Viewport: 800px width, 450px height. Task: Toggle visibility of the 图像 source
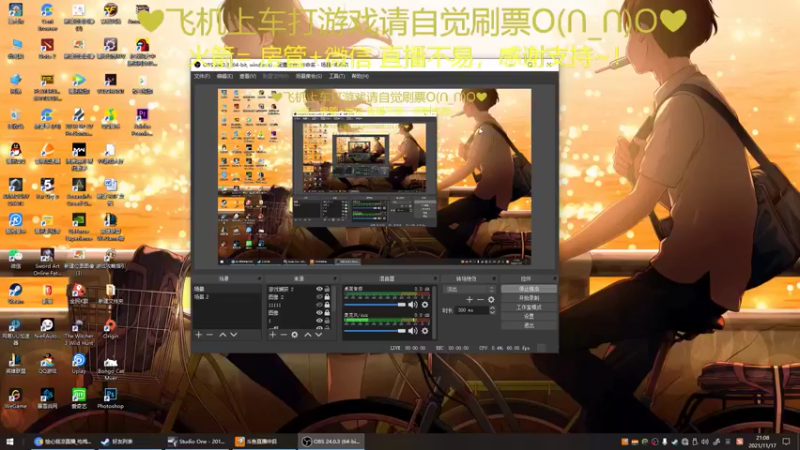(x=319, y=313)
